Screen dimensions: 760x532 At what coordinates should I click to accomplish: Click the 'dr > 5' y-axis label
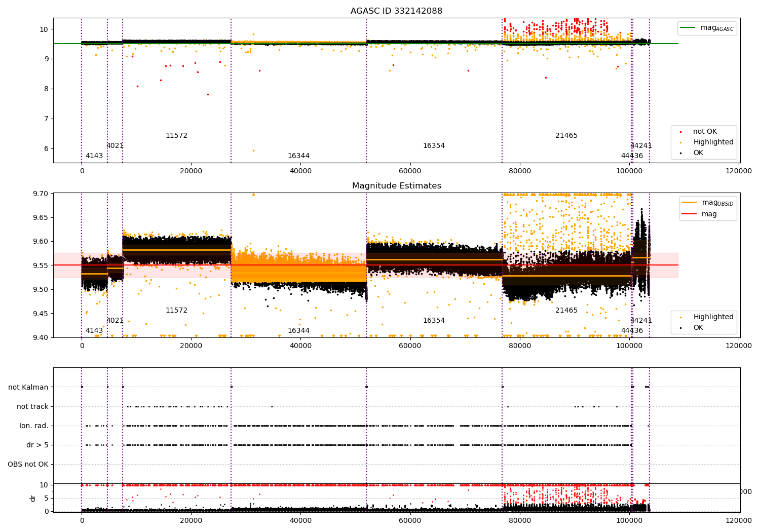(x=37, y=445)
